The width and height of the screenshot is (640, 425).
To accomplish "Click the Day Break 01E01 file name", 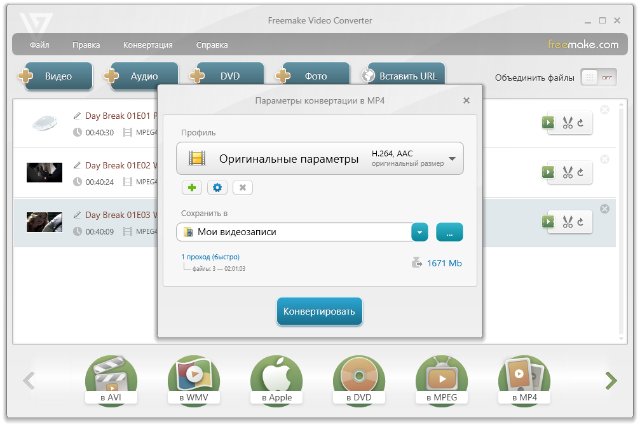I will click(121, 116).
